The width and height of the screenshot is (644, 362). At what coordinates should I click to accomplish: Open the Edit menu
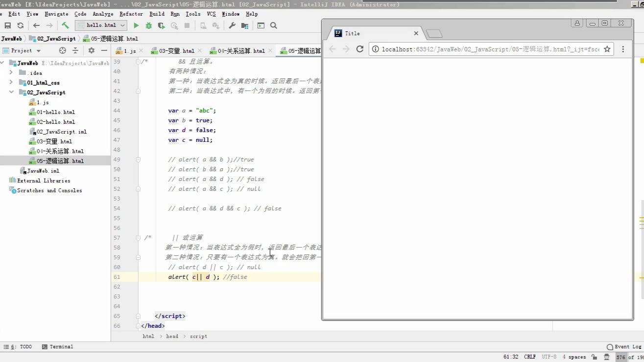(x=14, y=14)
